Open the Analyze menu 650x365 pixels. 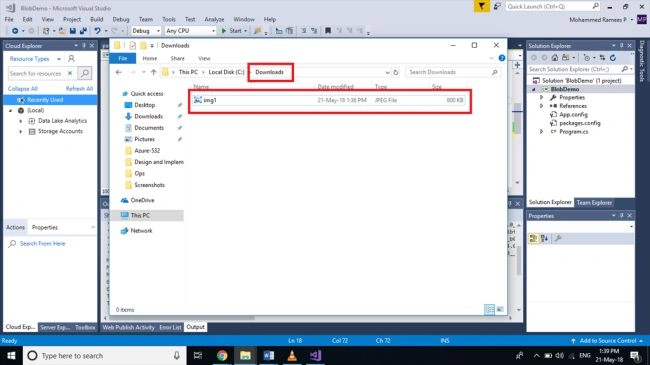[x=214, y=19]
